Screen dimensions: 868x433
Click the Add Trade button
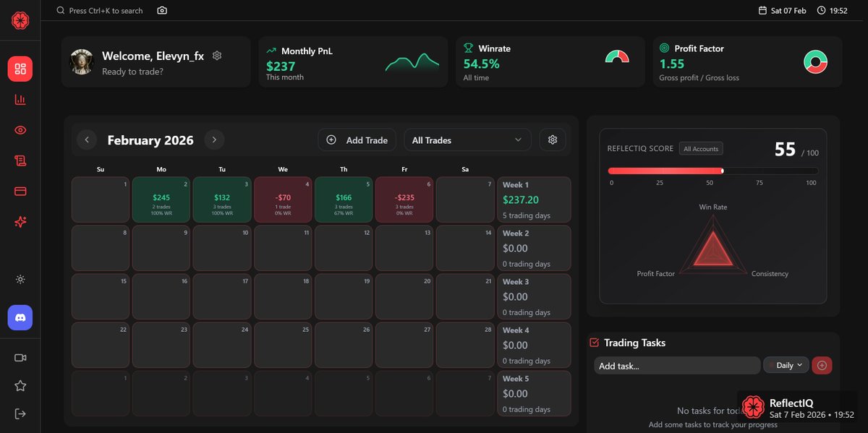click(357, 140)
